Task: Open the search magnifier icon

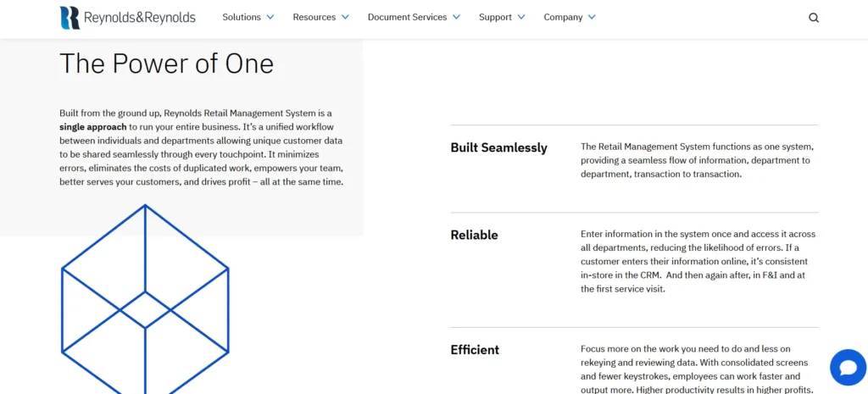Action: pos(814,18)
